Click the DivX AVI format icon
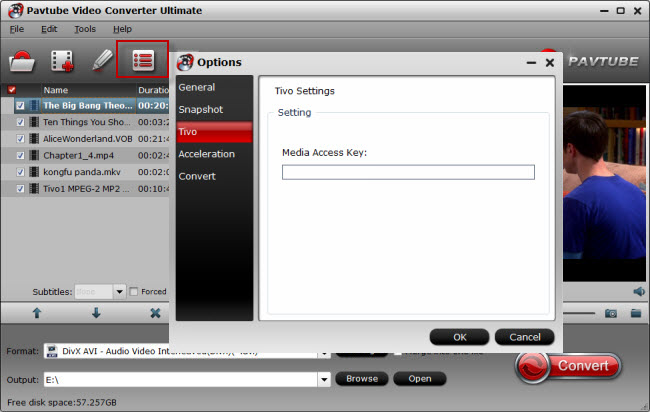Viewport: 650px width, 412px height. pyautogui.click(x=52, y=351)
